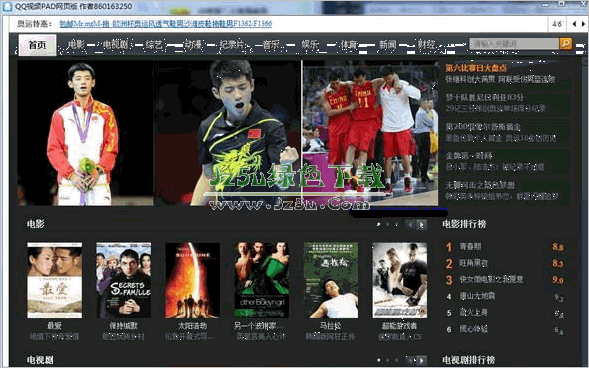Select the first page dot of 电视剧 carousel

click(x=378, y=360)
